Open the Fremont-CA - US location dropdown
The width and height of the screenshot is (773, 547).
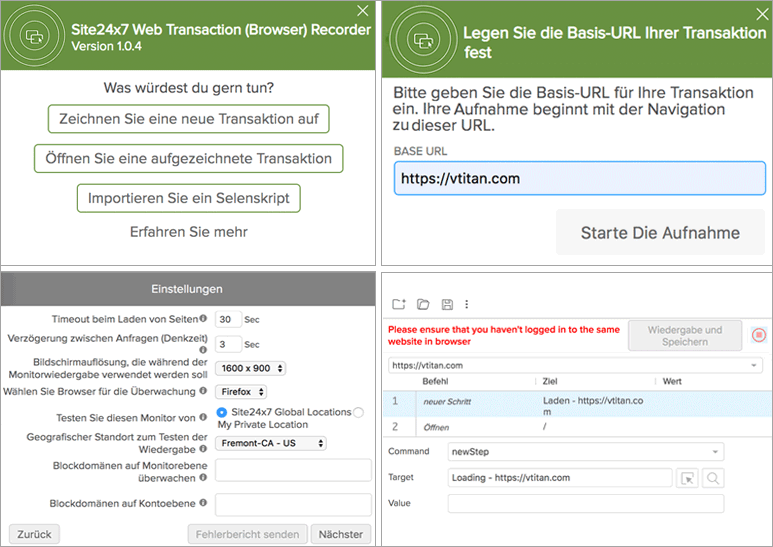click(271, 443)
